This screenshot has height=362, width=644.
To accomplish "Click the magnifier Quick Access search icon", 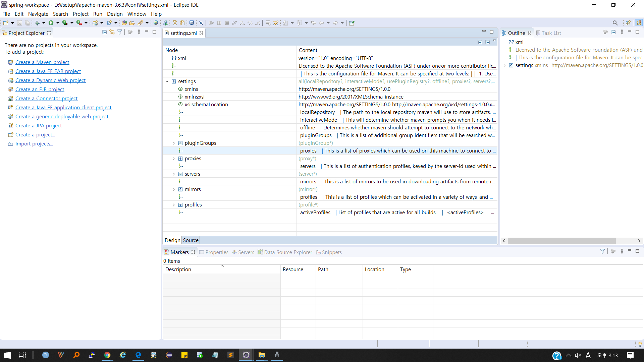I will click(615, 23).
